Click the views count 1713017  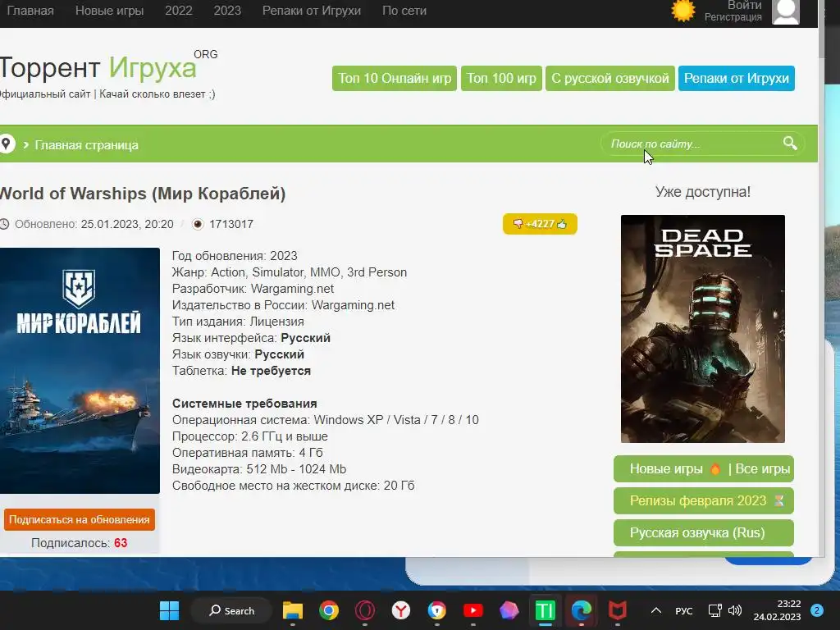coord(231,224)
